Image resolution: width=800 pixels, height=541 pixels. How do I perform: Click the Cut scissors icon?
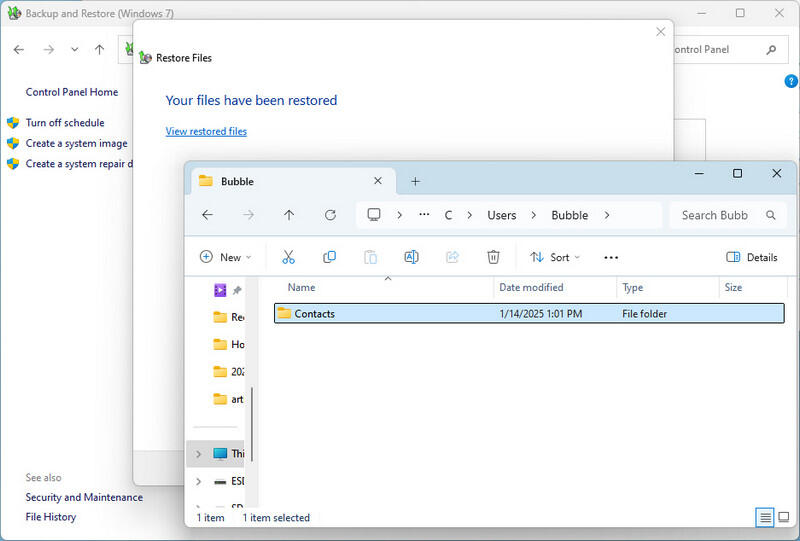(289, 257)
